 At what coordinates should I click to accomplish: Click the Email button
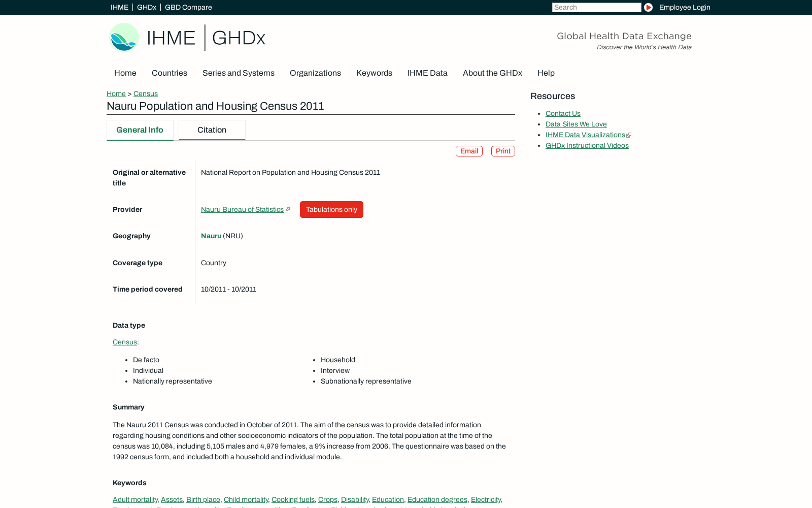[x=469, y=151]
